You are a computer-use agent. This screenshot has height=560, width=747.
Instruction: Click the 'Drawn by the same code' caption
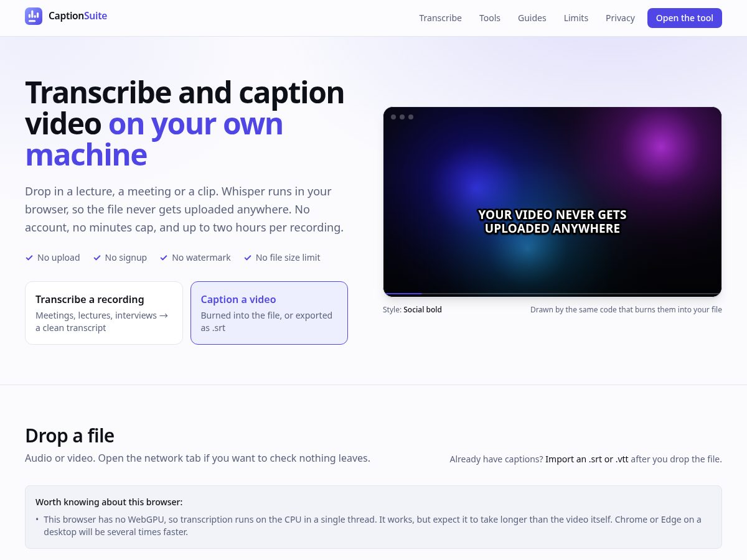click(x=626, y=309)
